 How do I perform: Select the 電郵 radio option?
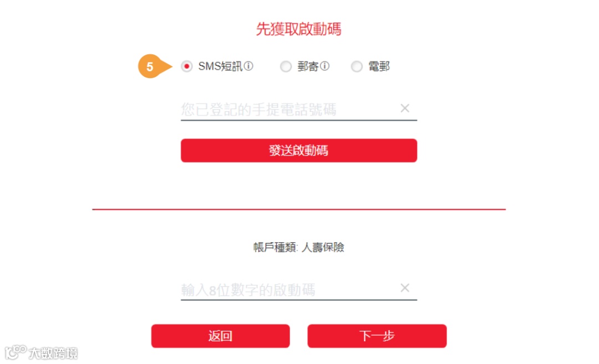357,66
